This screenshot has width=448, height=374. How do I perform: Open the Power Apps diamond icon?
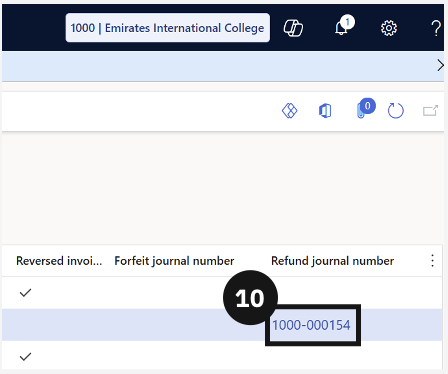click(289, 111)
